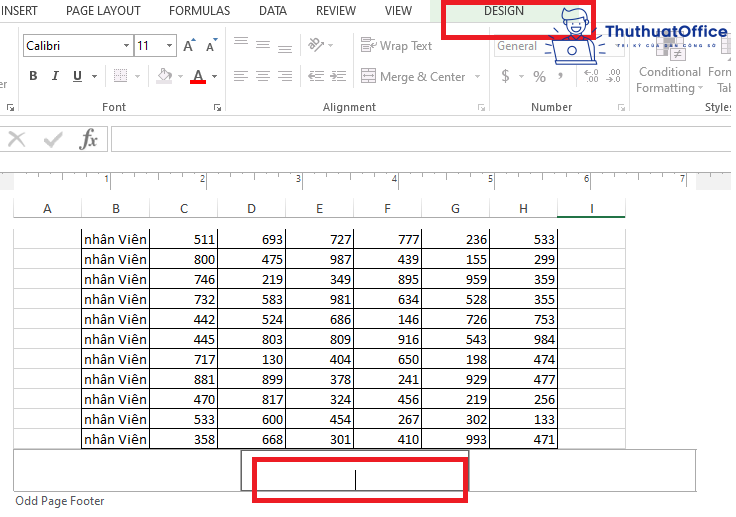Apply red Font Color
The width and height of the screenshot is (736, 517).
[x=198, y=76]
